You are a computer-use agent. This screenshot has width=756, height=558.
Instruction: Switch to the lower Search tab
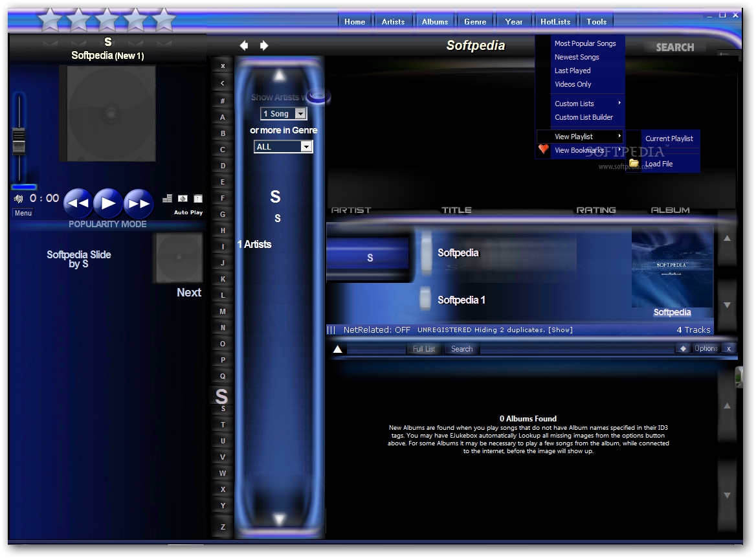pos(461,349)
